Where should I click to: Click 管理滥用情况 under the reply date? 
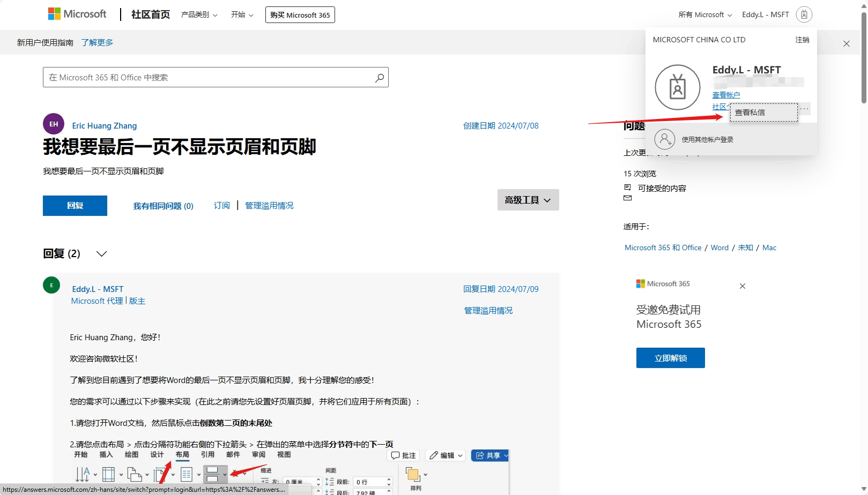[488, 311]
